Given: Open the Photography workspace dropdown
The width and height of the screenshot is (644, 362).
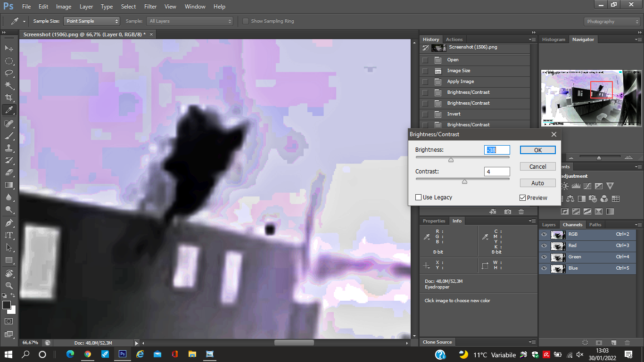Looking at the screenshot, I should click(612, 22).
